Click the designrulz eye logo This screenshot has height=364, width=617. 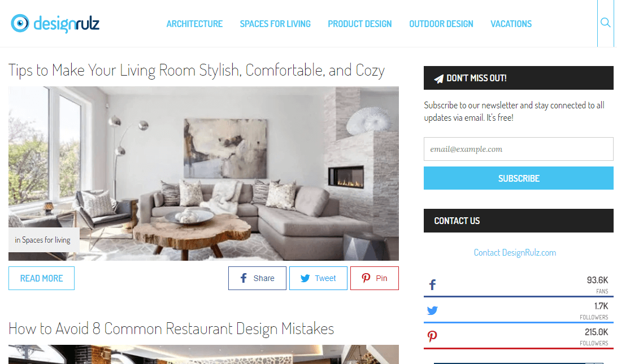pos(20,23)
